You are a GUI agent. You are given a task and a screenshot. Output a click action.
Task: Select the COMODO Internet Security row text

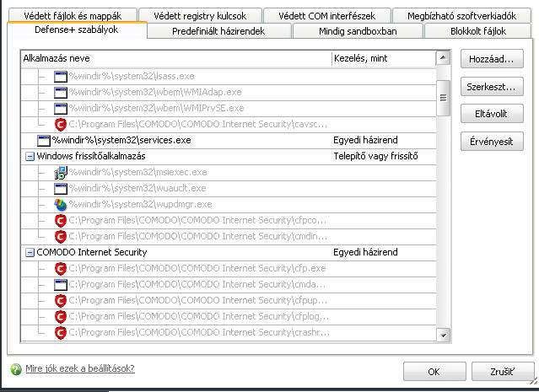click(x=92, y=253)
